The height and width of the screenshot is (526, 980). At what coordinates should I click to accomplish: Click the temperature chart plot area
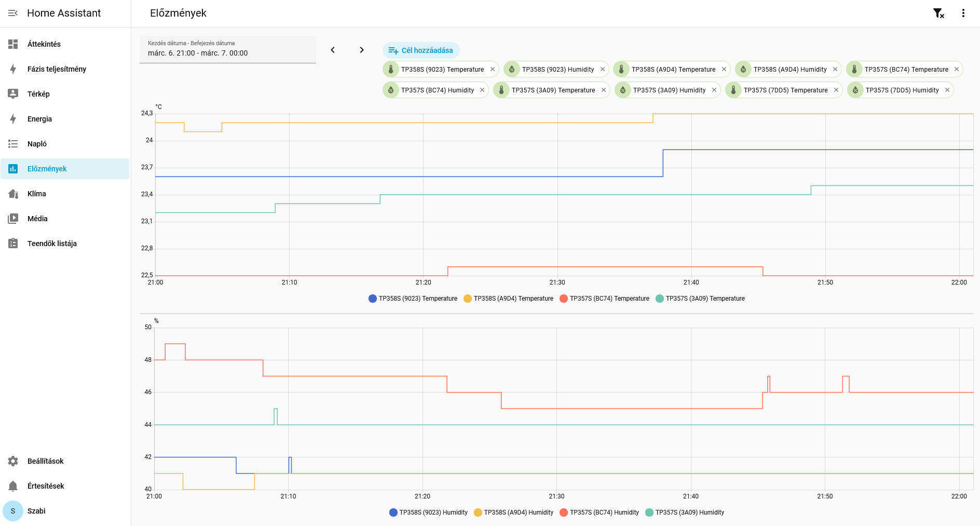pyautogui.click(x=564, y=195)
